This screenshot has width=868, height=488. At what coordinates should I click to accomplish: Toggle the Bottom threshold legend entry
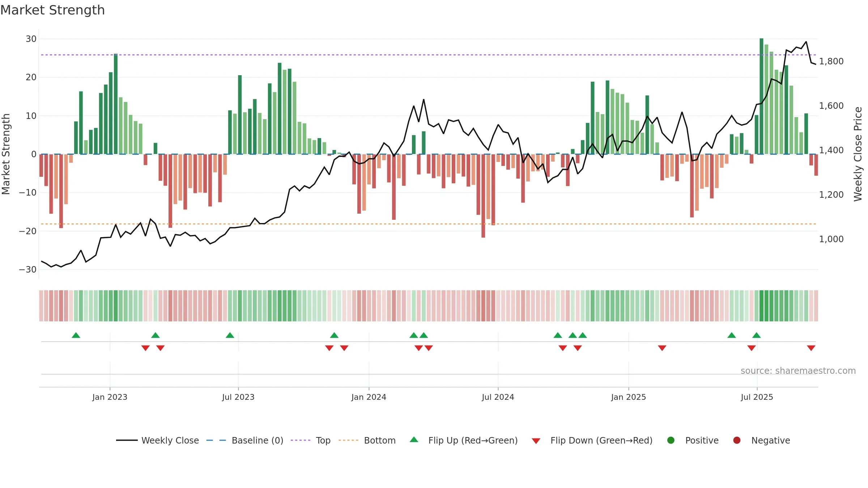click(367, 440)
